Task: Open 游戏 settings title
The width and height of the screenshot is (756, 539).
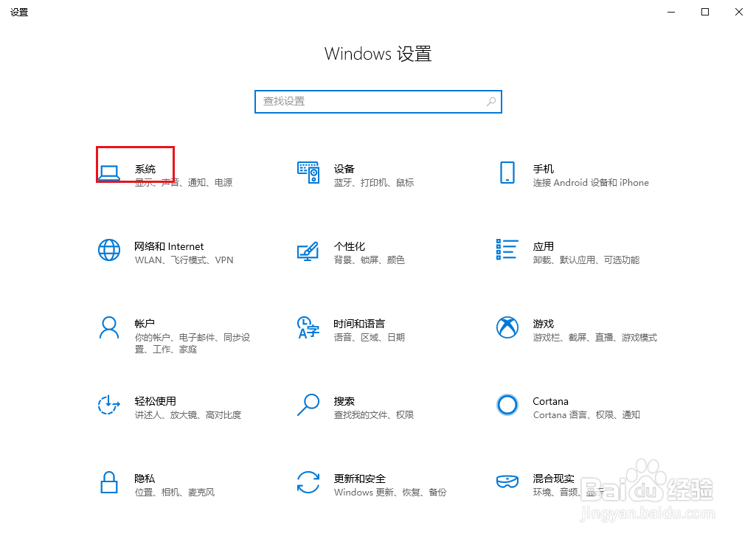Action: click(544, 324)
